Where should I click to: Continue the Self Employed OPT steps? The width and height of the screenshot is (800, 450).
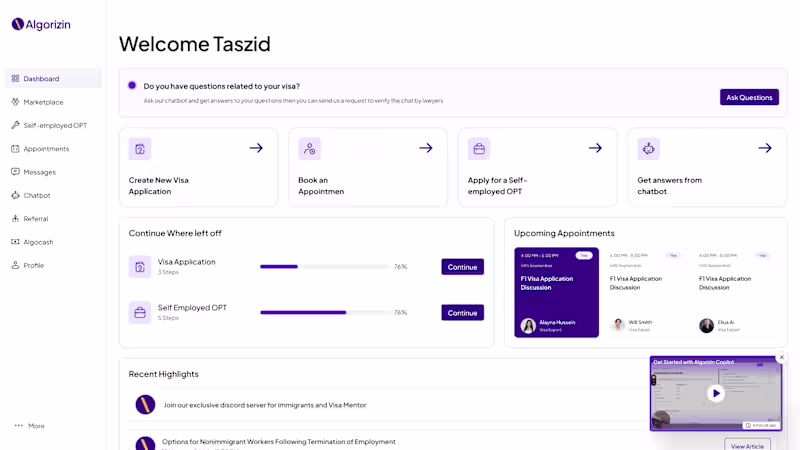462,313
